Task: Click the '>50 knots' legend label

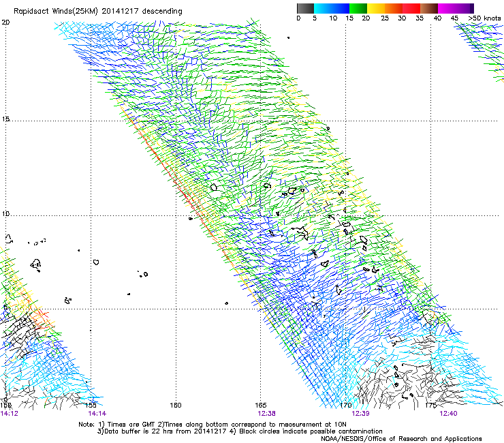Action: pyautogui.click(x=484, y=18)
